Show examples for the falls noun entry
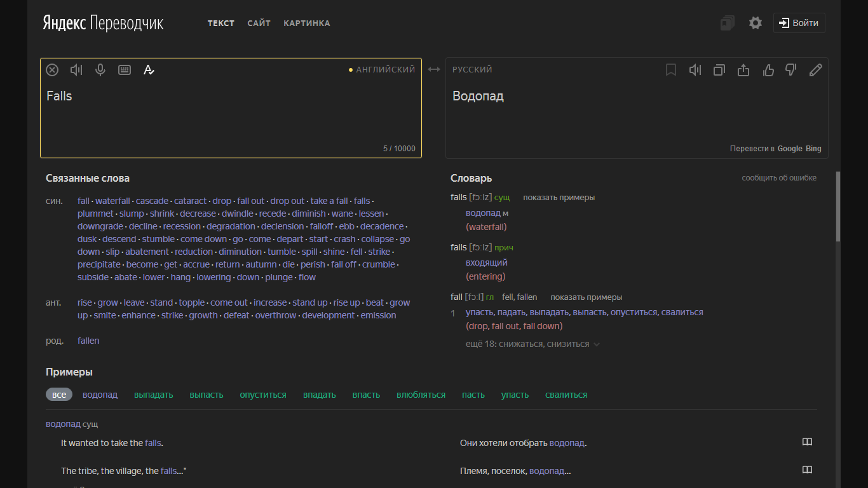The width and height of the screenshot is (868, 488). click(x=559, y=198)
